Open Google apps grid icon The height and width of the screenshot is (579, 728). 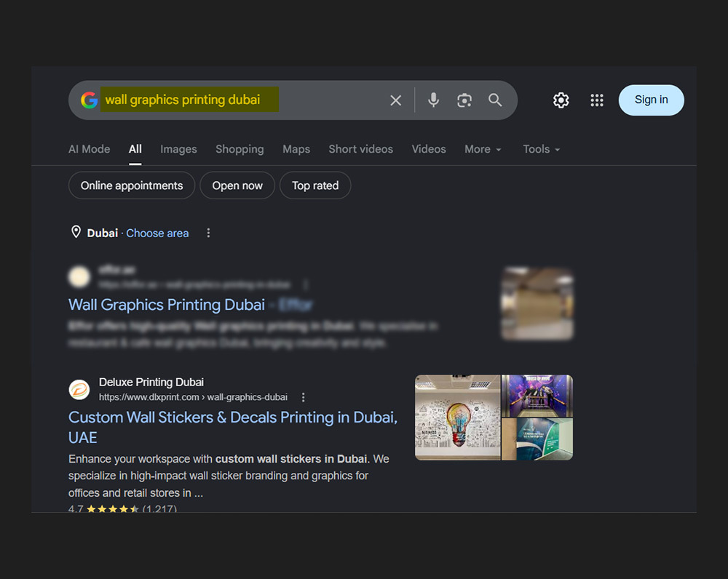point(597,100)
